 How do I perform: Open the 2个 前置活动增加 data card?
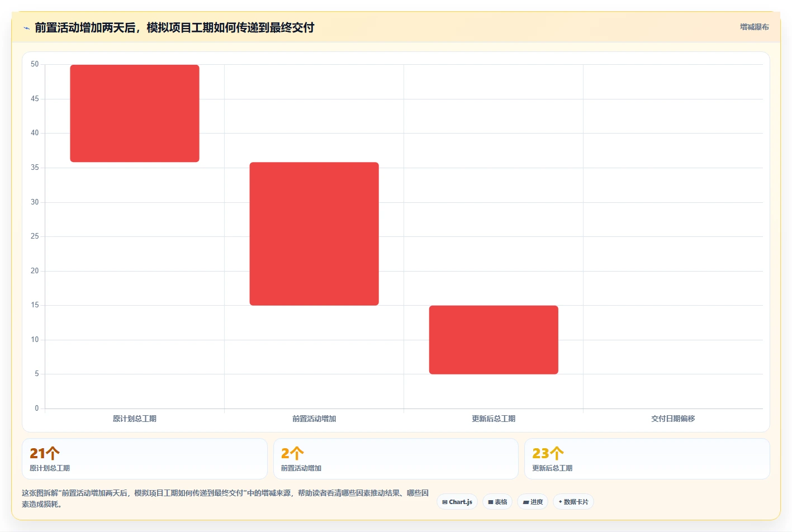pyautogui.click(x=396, y=459)
